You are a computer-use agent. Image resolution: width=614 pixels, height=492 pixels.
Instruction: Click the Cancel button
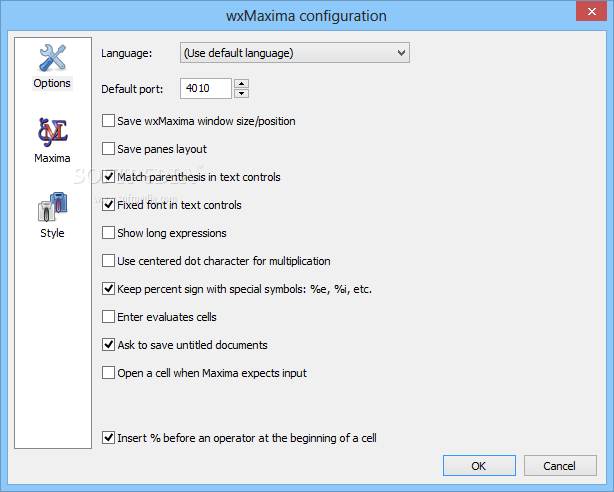pos(560,466)
